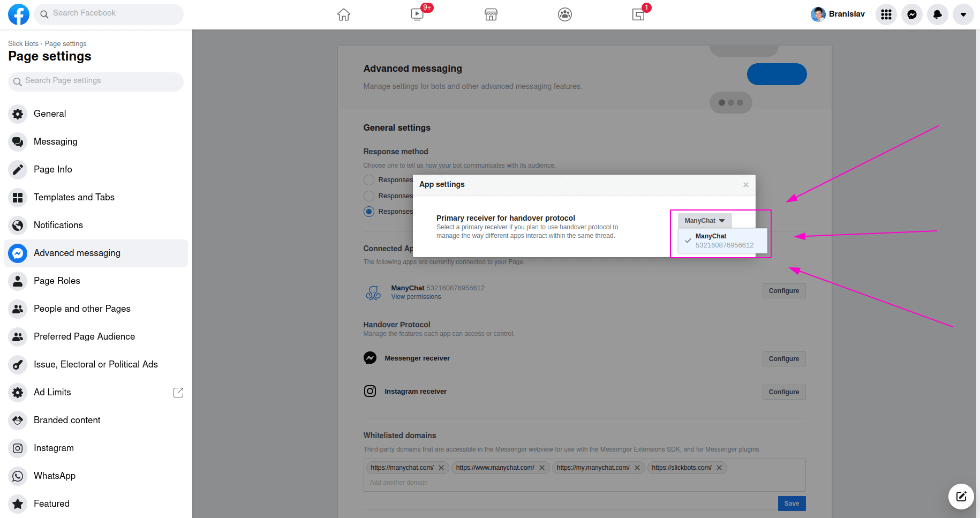The height and width of the screenshot is (518, 980).
Task: Click View permissions link under ManyChat
Action: (x=416, y=297)
